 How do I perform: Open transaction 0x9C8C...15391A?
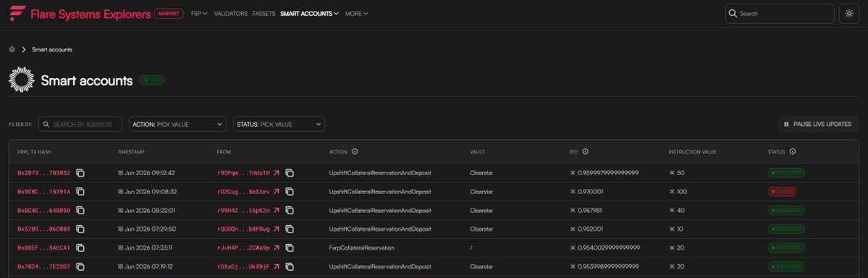click(x=43, y=192)
